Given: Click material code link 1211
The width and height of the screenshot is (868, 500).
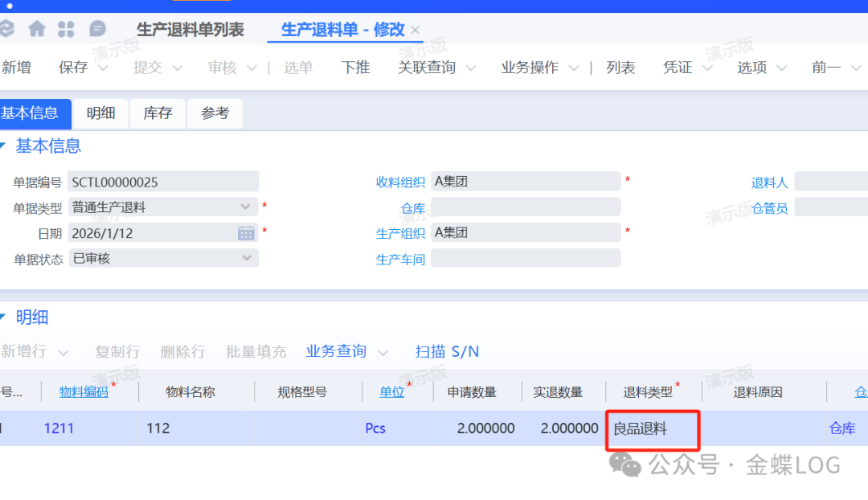Looking at the screenshot, I should tap(59, 428).
